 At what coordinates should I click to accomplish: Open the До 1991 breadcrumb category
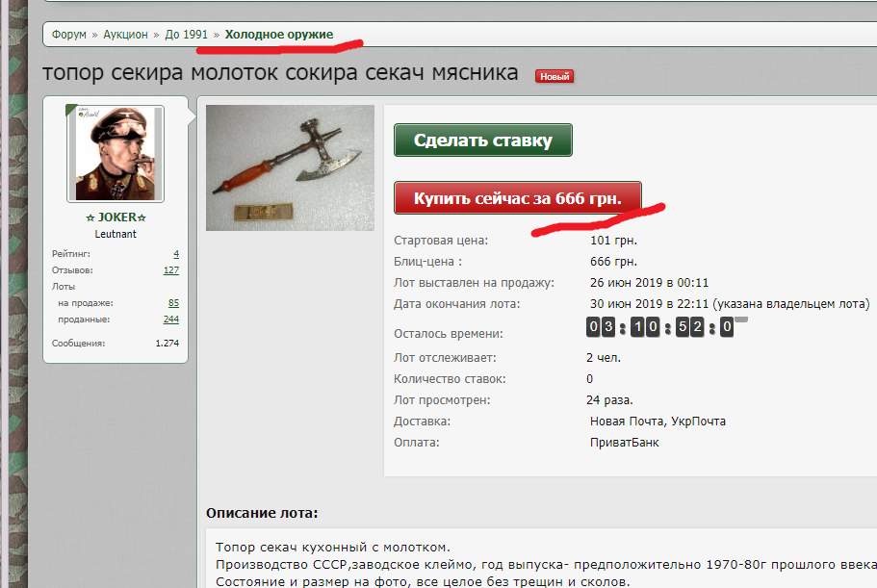click(186, 35)
